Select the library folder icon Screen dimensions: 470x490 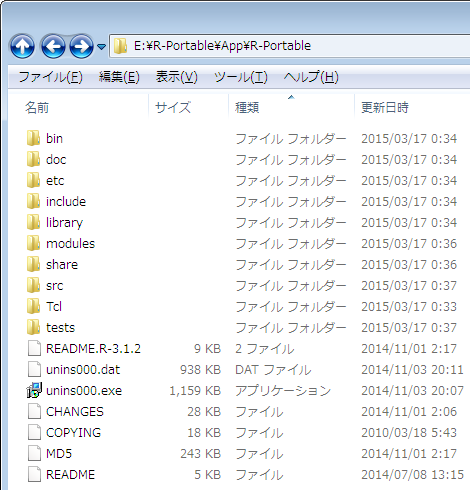34,222
